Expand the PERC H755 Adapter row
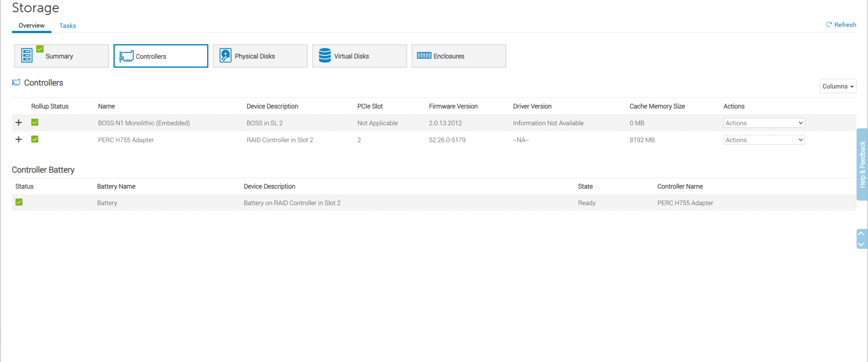 click(x=19, y=139)
